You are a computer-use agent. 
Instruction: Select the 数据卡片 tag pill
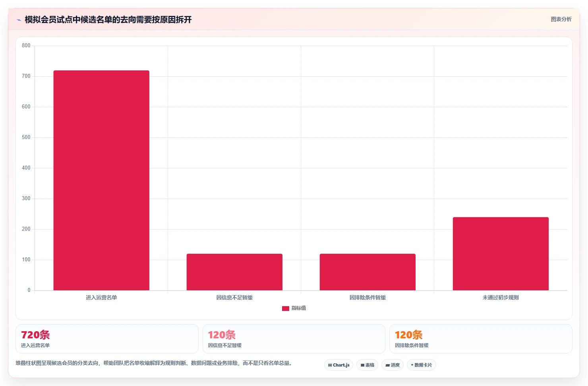click(421, 365)
